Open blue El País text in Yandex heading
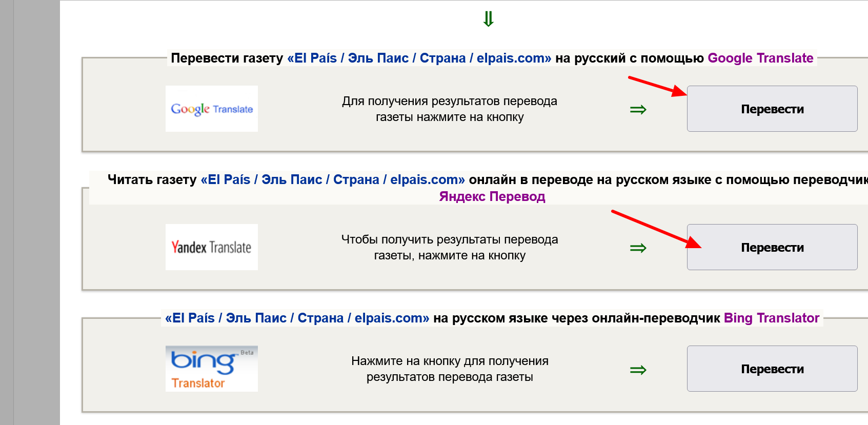 tap(333, 180)
